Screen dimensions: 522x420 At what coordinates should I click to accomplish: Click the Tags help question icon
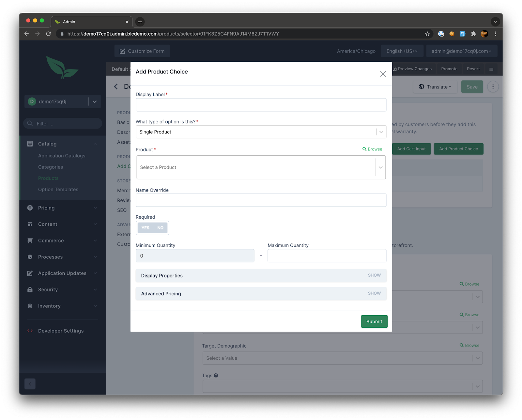pyautogui.click(x=216, y=376)
